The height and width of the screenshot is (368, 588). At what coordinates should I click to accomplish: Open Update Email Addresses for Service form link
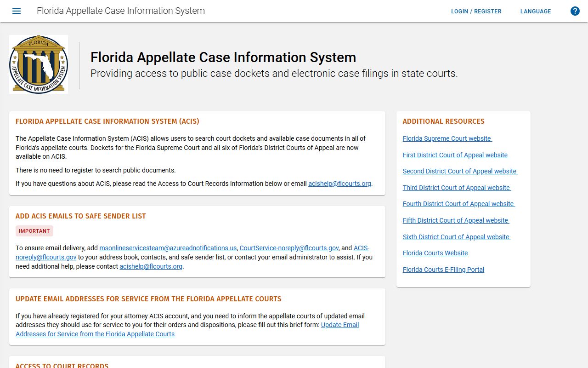pyautogui.click(x=95, y=334)
